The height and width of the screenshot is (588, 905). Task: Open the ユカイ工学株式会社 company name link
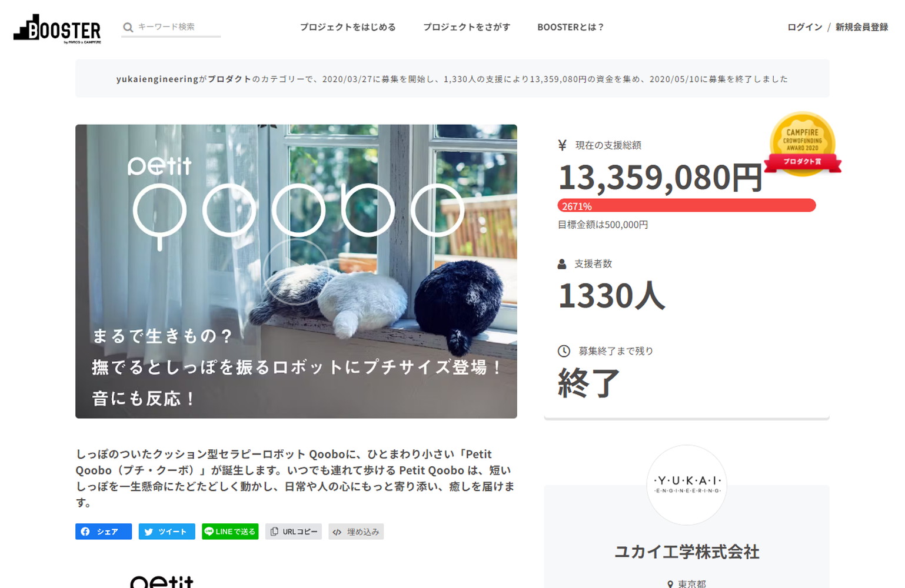coord(687,552)
